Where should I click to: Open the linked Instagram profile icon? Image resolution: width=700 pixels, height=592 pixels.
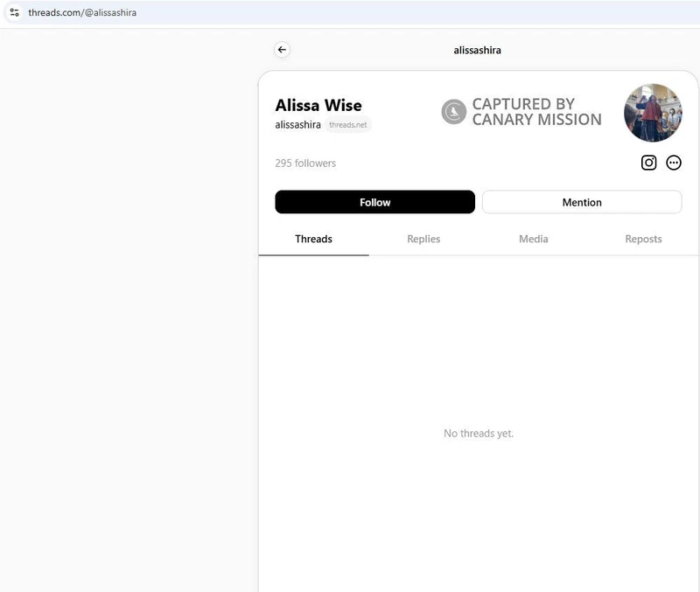[648, 163]
